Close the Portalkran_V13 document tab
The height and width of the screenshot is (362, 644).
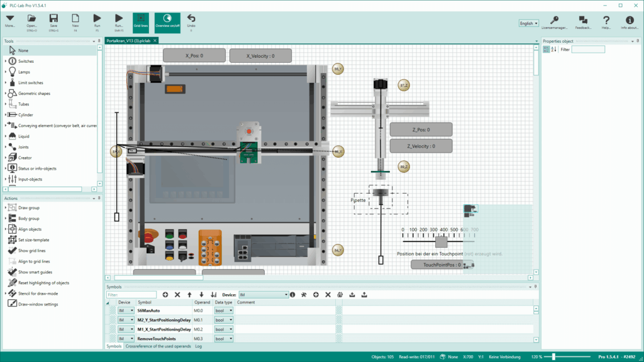point(155,41)
